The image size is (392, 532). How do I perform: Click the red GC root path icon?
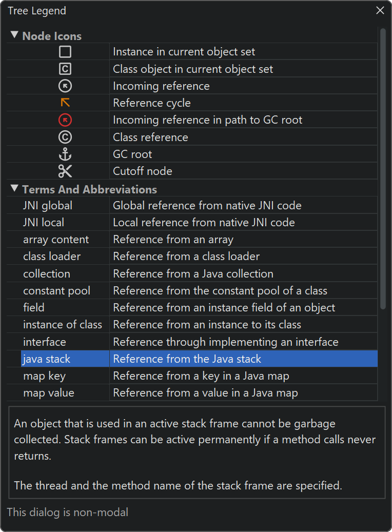[65, 120]
